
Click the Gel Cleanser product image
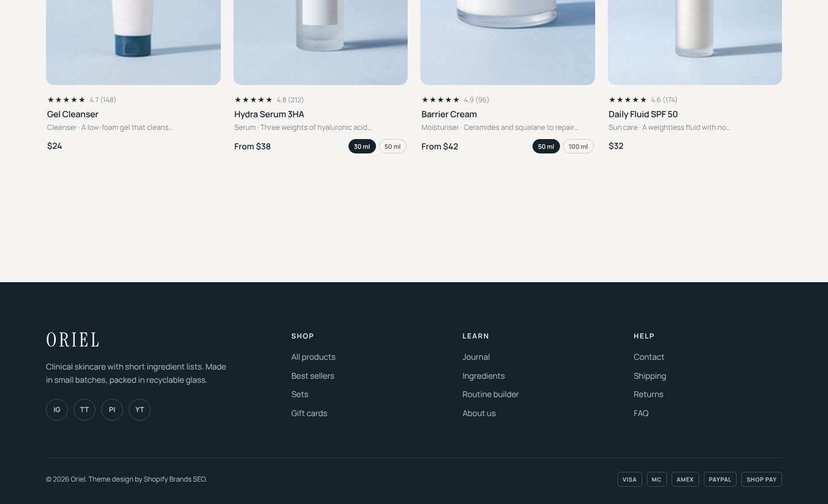click(x=133, y=43)
